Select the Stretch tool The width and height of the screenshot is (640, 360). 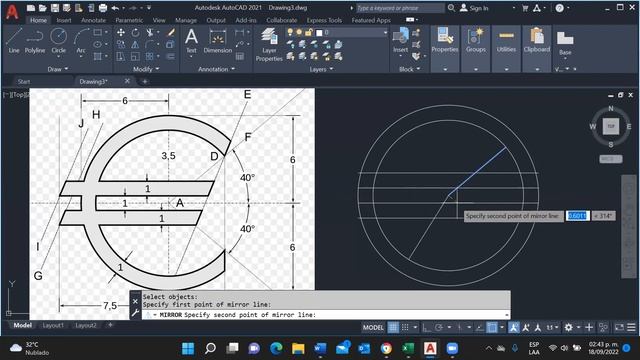pyautogui.click(x=121, y=56)
